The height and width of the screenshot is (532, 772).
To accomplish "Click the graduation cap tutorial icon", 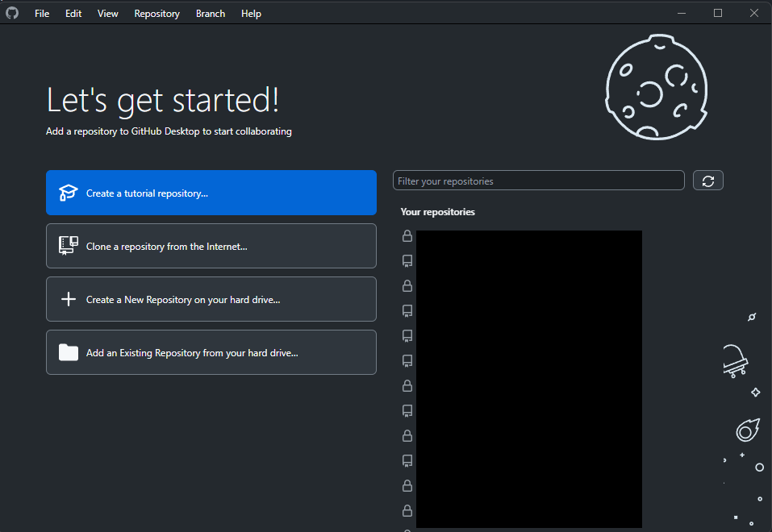I will (68, 192).
